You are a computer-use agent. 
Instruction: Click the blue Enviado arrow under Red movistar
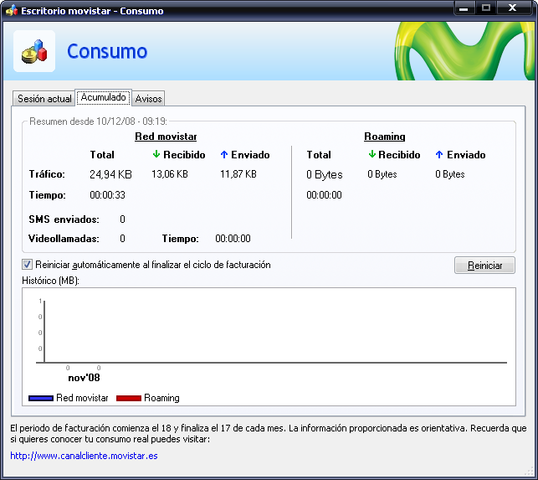[224, 154]
